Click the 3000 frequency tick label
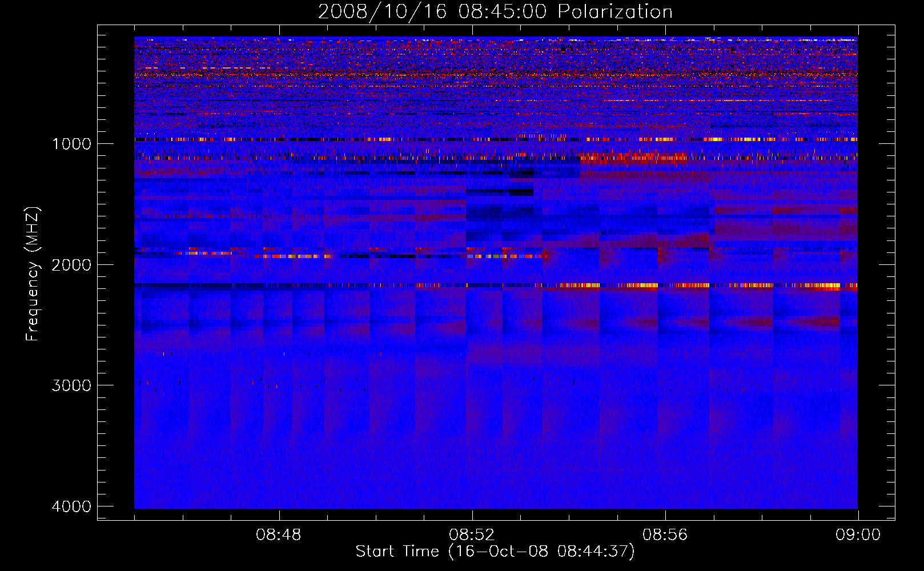This screenshot has width=924, height=571. click(x=72, y=385)
